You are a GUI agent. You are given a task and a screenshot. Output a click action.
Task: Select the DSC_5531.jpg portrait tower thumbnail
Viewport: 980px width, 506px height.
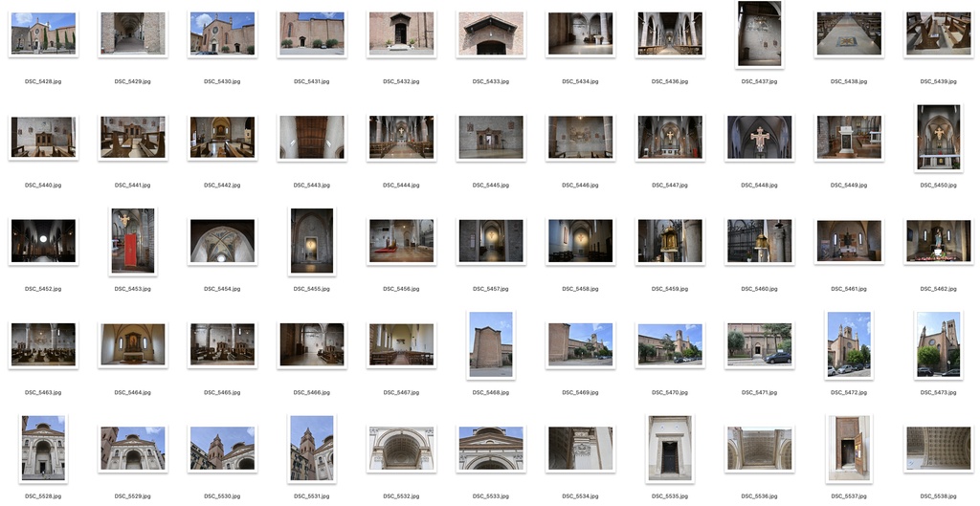point(312,449)
